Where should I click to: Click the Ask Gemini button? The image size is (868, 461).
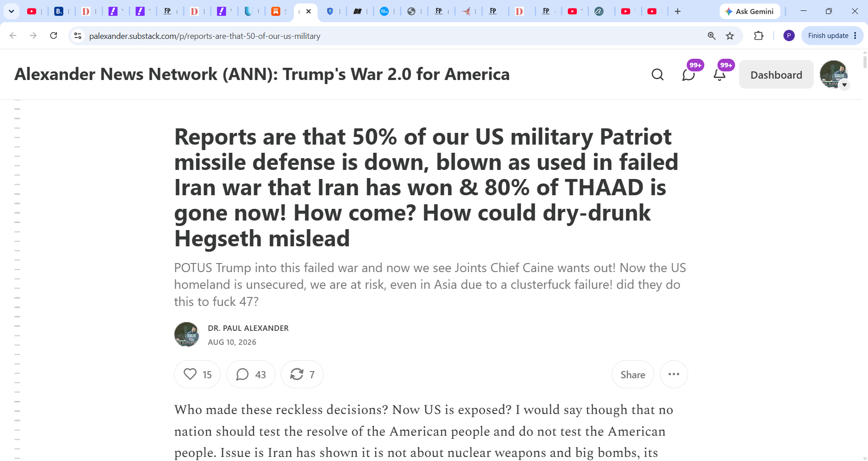tap(750, 11)
